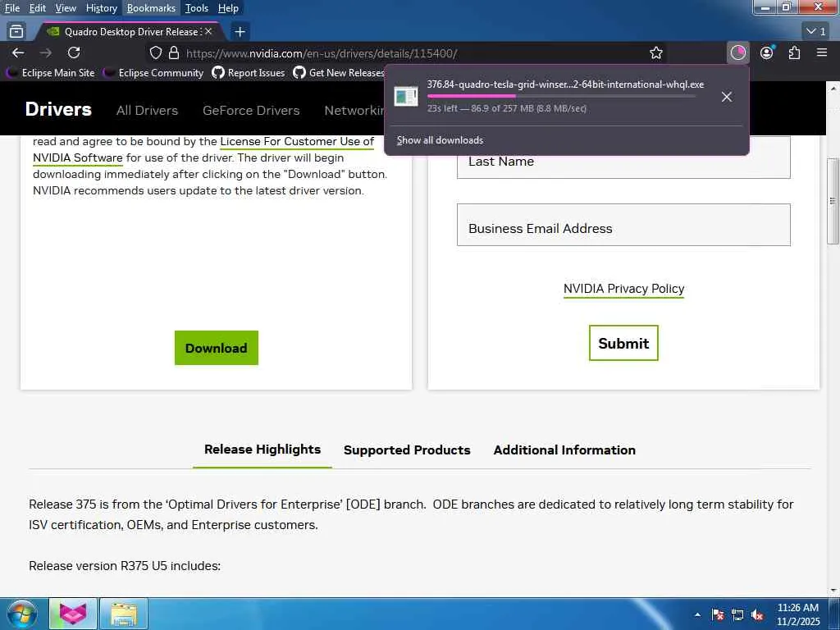Open Eclipse Main Site bookmark
The image size is (840, 630).
pos(50,72)
